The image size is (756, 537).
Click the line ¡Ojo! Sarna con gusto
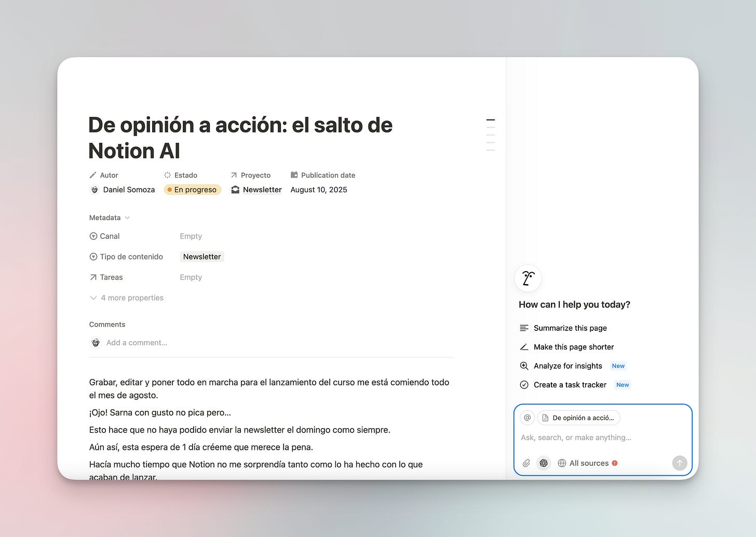pyautogui.click(x=160, y=413)
